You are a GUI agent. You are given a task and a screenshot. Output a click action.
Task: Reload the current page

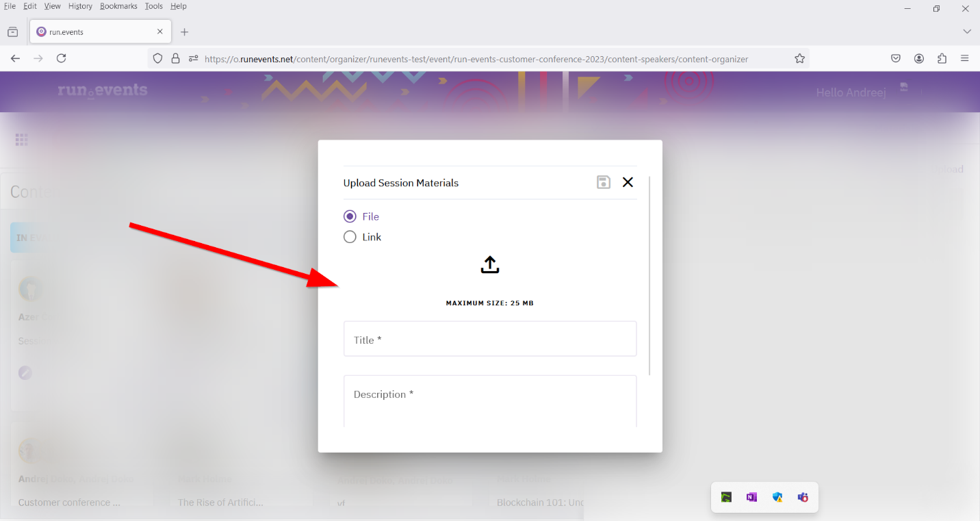(x=61, y=59)
